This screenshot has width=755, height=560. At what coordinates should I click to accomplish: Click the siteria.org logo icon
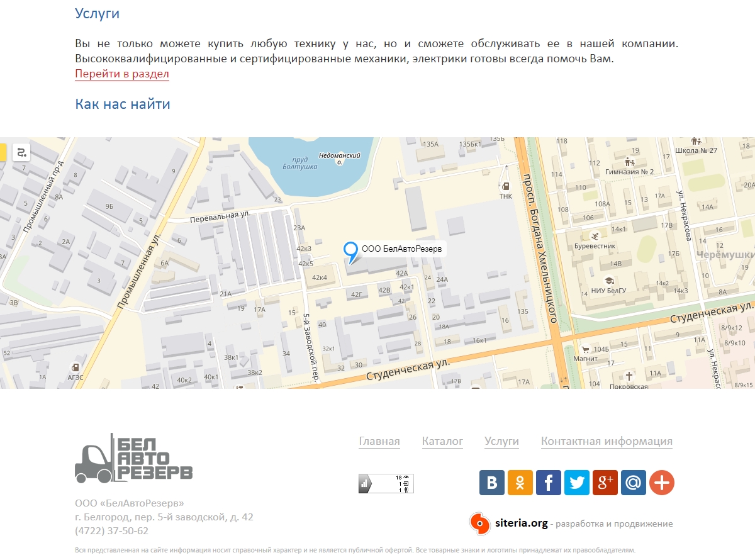(480, 524)
